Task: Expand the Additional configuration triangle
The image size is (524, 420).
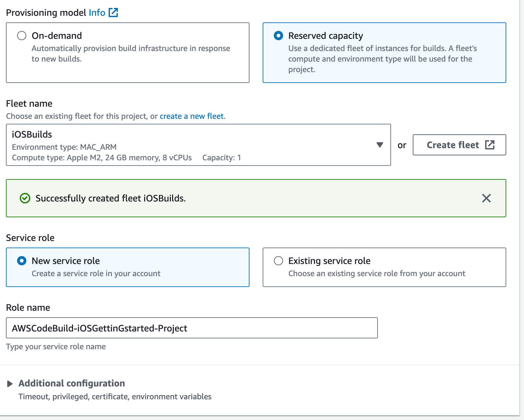Action: click(x=10, y=383)
